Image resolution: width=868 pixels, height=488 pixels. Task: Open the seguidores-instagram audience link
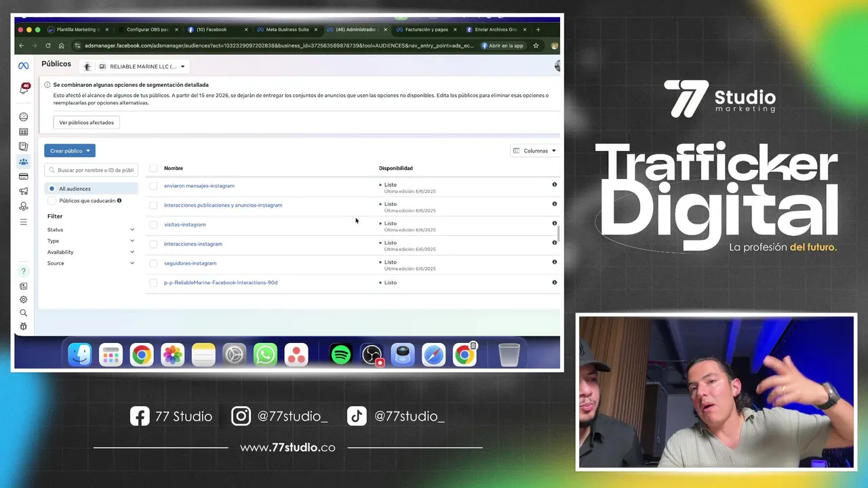[x=191, y=263]
